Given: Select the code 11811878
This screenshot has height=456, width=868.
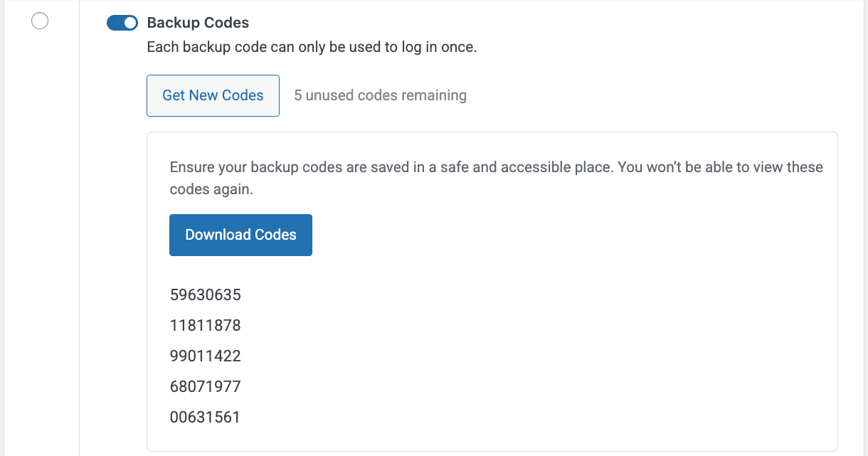Looking at the screenshot, I should 205,325.
